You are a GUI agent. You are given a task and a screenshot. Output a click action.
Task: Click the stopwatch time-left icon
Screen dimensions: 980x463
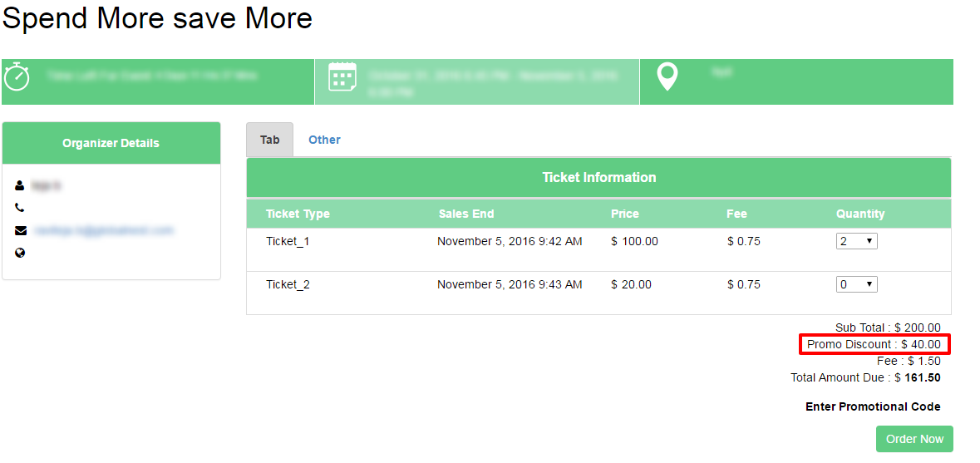pyautogui.click(x=17, y=76)
